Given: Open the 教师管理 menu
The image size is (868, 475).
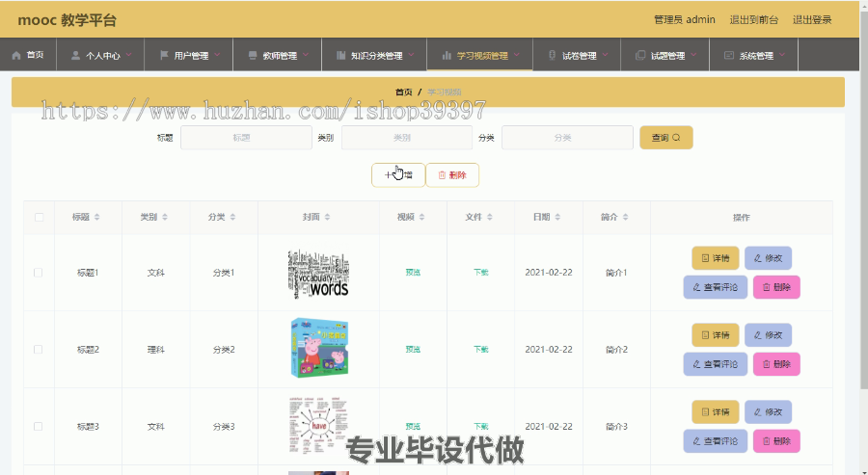Looking at the screenshot, I should [x=278, y=55].
